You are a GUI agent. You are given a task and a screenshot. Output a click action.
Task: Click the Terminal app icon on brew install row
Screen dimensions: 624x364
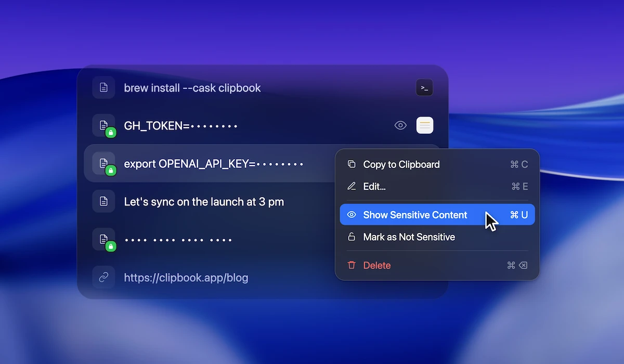click(x=425, y=87)
